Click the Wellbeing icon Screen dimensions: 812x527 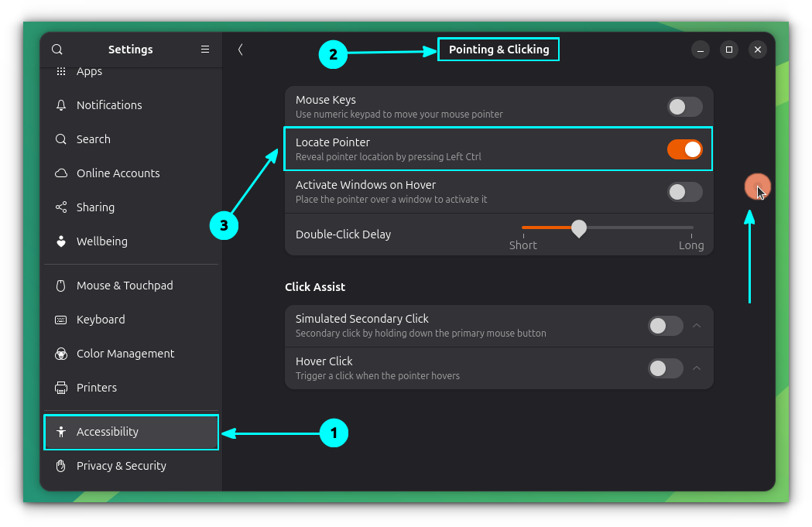[61, 241]
